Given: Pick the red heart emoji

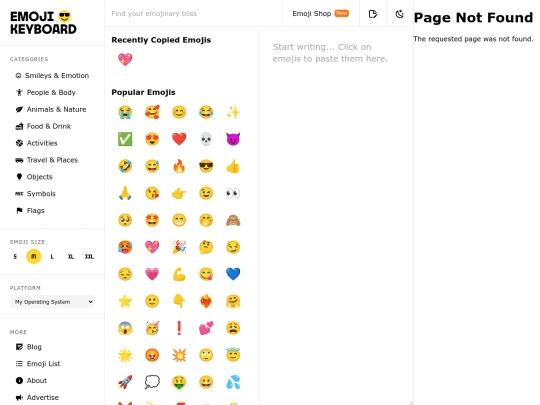Looking at the screenshot, I should pyautogui.click(x=179, y=139).
